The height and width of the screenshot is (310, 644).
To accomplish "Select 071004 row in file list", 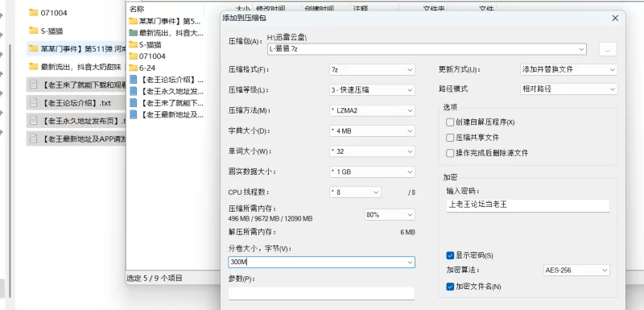I will tap(166, 56).
